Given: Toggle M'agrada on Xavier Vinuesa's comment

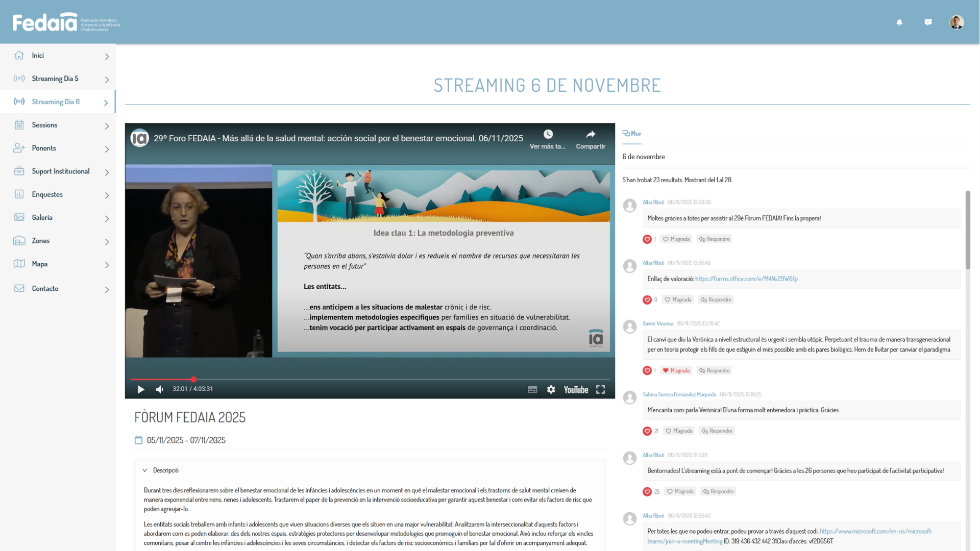Looking at the screenshot, I should point(676,370).
